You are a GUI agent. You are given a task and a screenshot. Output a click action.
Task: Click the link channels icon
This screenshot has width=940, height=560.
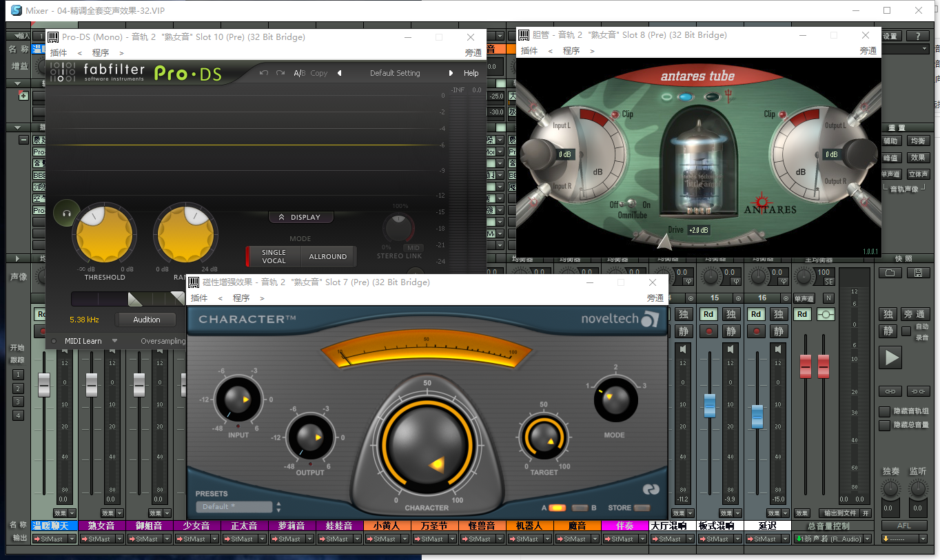pos(890,391)
